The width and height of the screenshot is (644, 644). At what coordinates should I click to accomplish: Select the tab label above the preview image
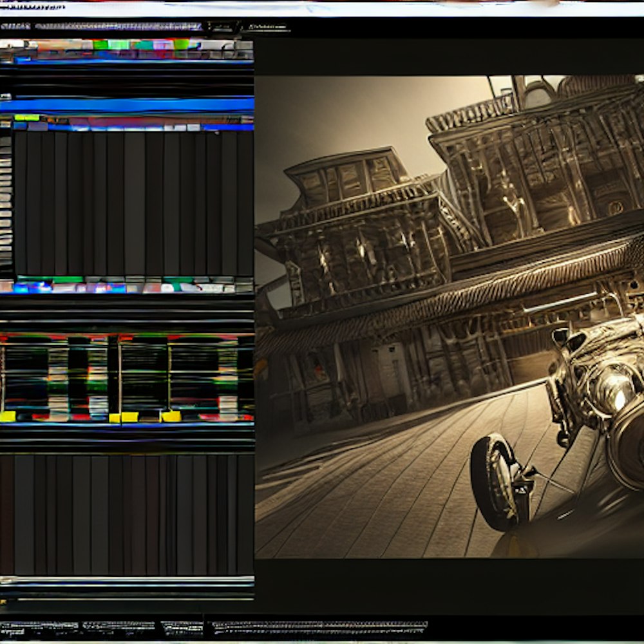[x=269, y=28]
